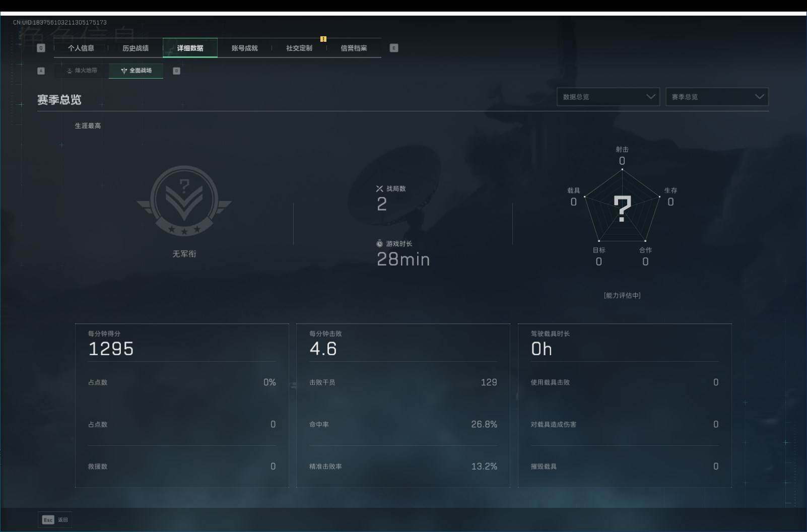Click the 无军衔 rank badge emblem

(184, 201)
